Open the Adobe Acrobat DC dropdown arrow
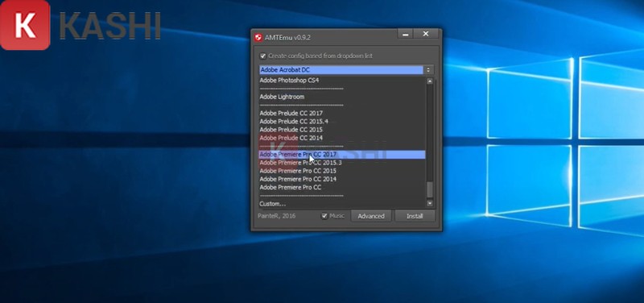Viewport: 644px width, 303px height. coord(428,70)
